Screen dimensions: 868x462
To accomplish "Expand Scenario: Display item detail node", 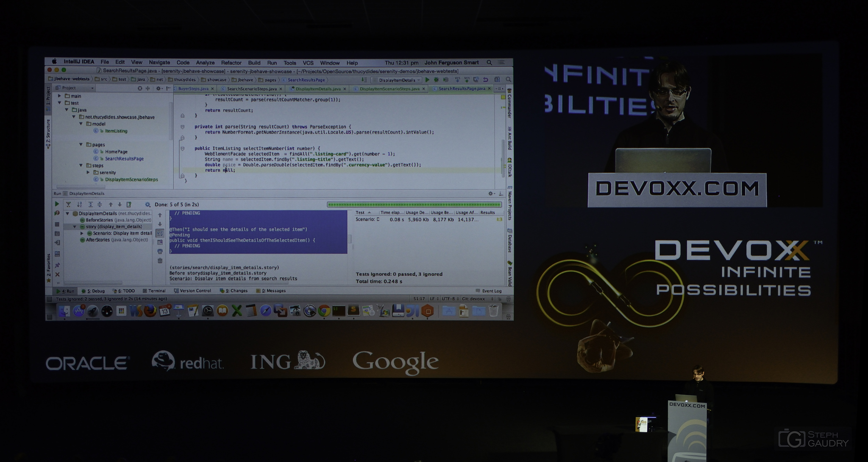I will (x=82, y=233).
